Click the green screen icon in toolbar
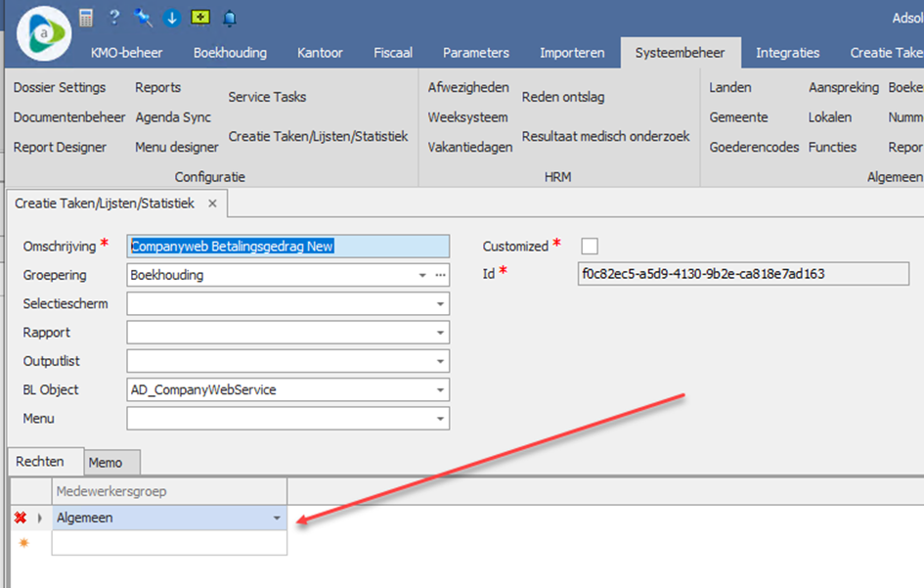This screenshot has width=924, height=588. (x=200, y=18)
